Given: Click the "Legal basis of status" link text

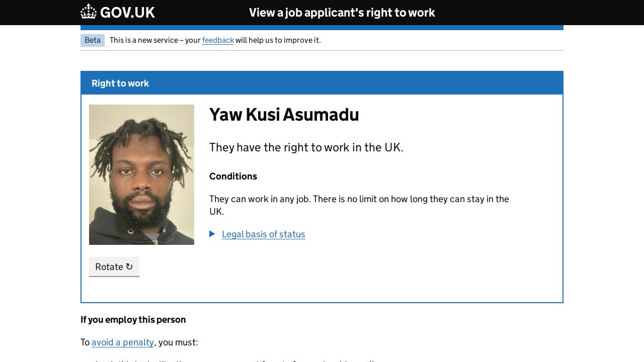Looking at the screenshot, I should coord(264,234).
